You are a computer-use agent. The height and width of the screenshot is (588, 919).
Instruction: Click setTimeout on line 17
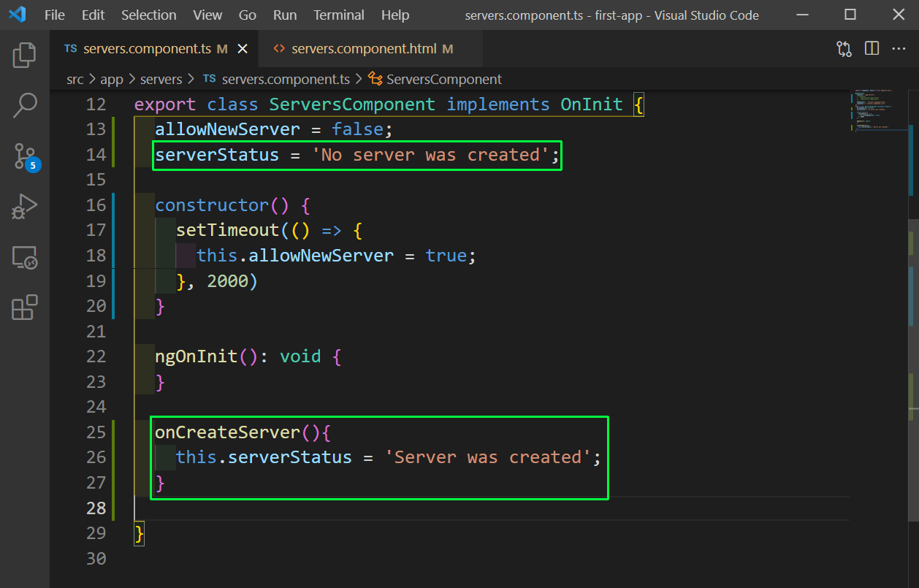point(227,230)
